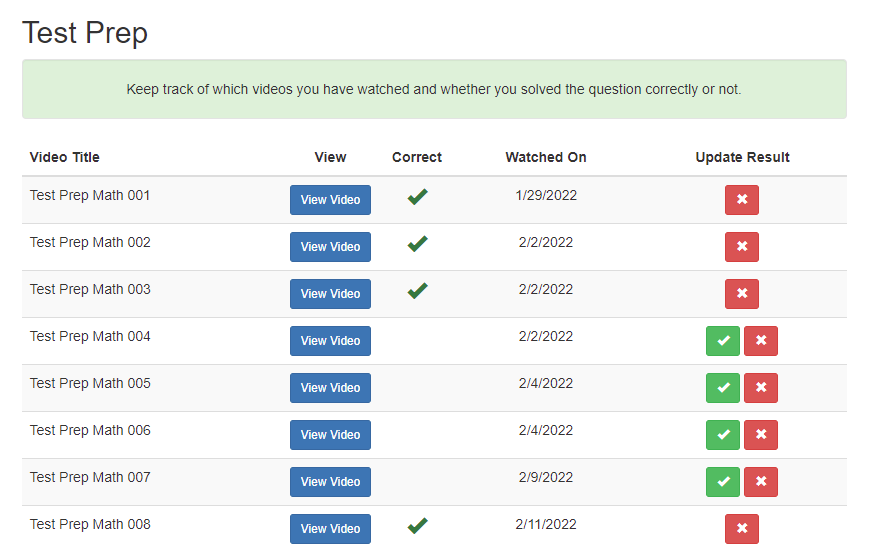Play Test Prep Math 006 video
883x552 pixels.
click(331, 435)
